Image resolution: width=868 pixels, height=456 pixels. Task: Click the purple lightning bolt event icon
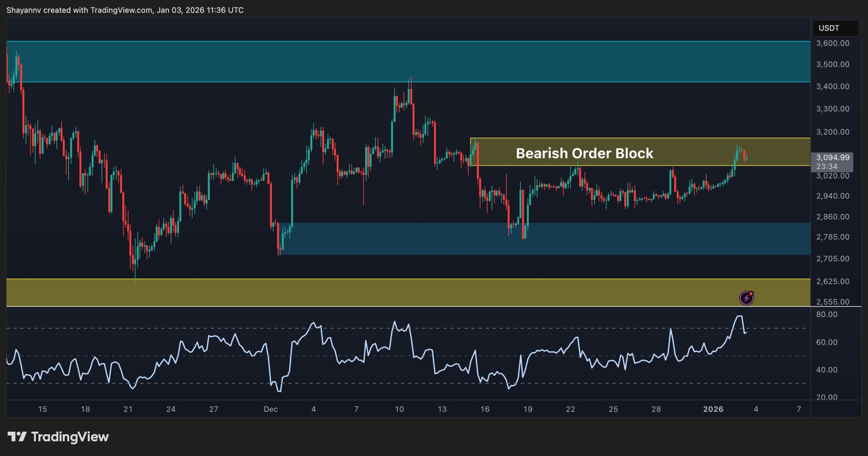click(x=746, y=298)
